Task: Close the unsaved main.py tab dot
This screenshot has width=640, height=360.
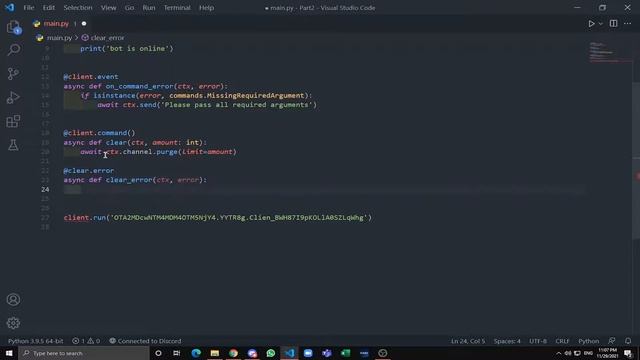Action: coord(84,24)
